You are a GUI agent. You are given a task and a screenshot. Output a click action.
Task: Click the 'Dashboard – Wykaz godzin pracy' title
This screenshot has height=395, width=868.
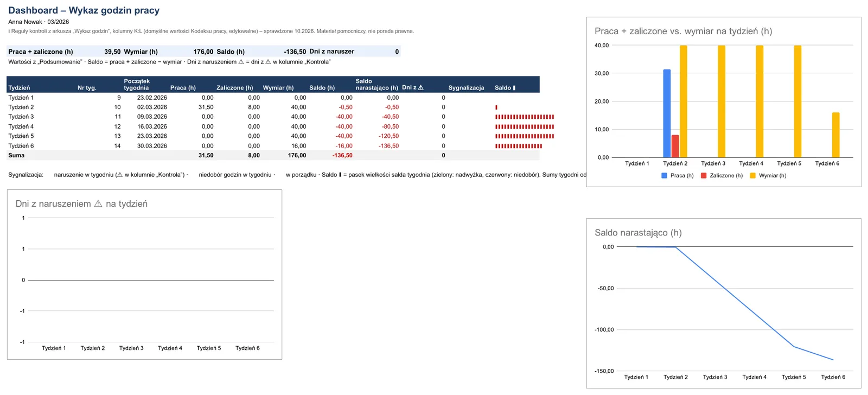click(x=84, y=10)
